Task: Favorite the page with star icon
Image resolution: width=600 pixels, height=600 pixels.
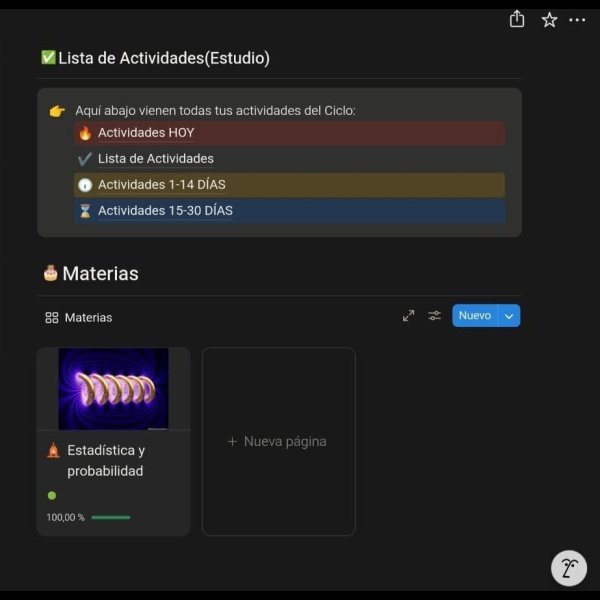Action: (x=549, y=20)
